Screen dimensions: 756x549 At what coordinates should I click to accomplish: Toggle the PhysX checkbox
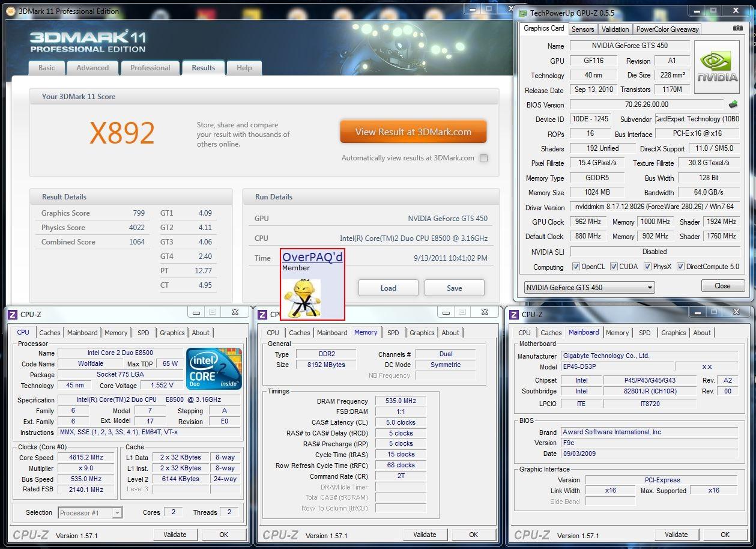(647, 266)
